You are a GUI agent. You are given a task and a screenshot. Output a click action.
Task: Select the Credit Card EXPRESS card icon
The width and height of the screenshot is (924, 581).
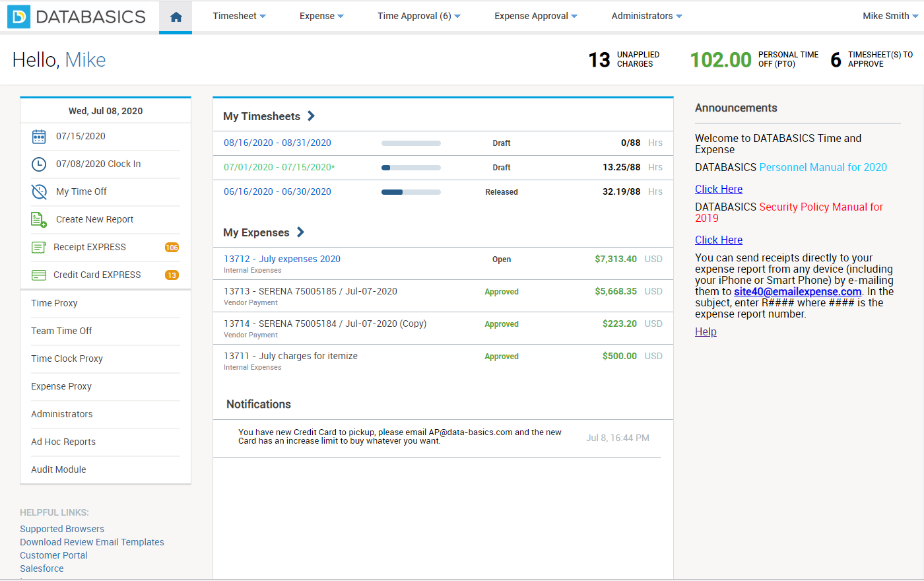tap(39, 274)
